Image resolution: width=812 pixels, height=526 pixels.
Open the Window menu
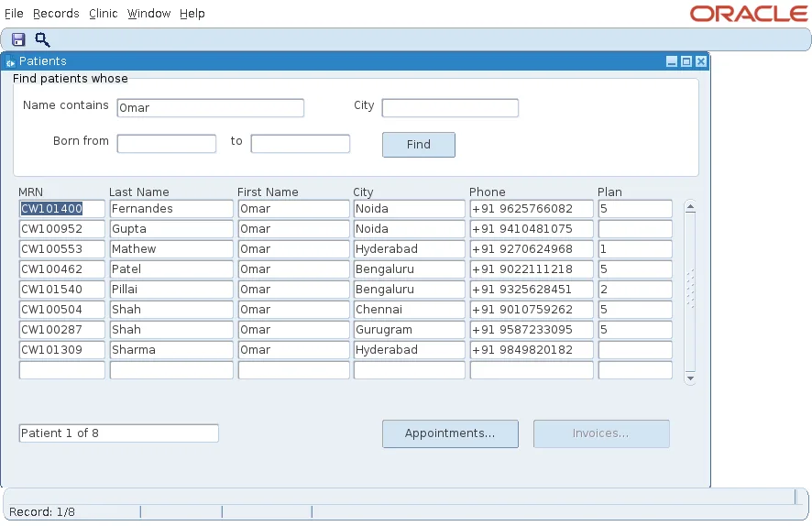click(148, 14)
